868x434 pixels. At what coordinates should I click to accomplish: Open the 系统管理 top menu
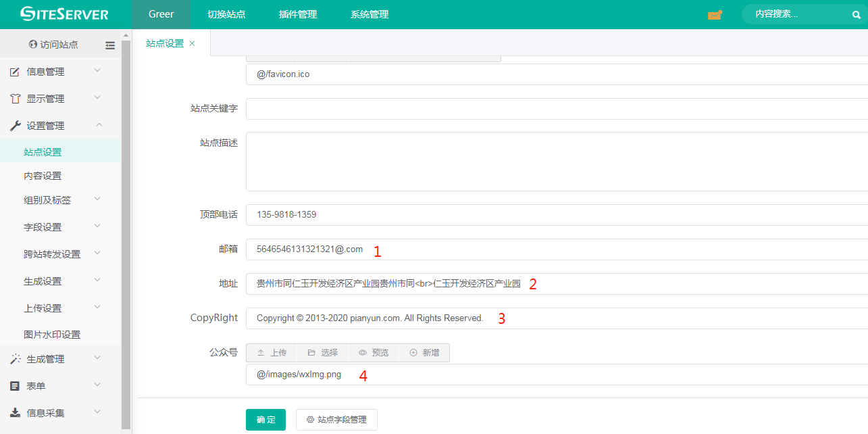click(369, 14)
